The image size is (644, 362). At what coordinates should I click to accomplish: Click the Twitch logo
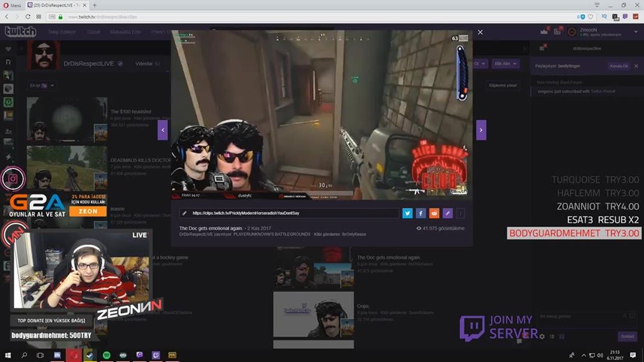[x=21, y=31]
